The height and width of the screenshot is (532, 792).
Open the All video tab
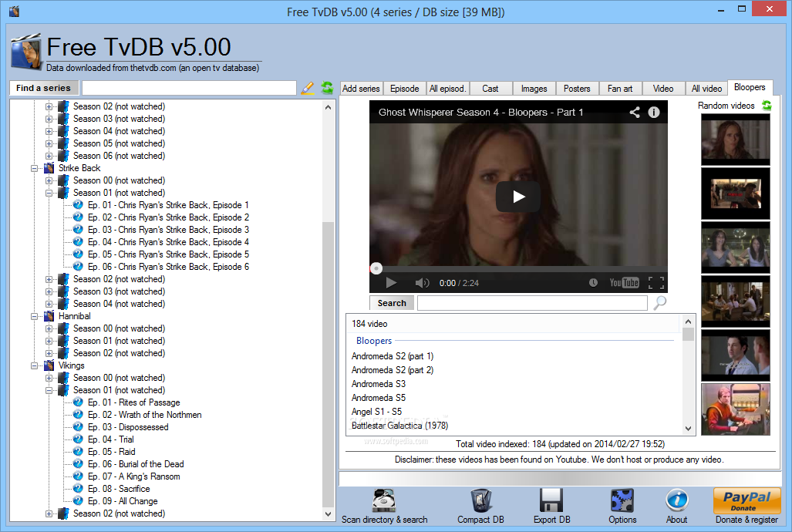706,89
